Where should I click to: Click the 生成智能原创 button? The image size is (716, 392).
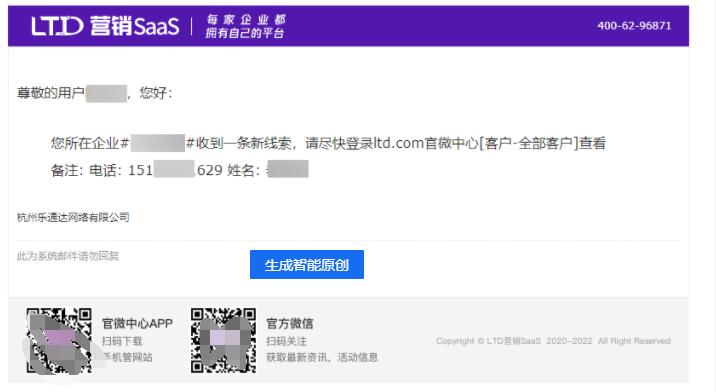click(307, 265)
